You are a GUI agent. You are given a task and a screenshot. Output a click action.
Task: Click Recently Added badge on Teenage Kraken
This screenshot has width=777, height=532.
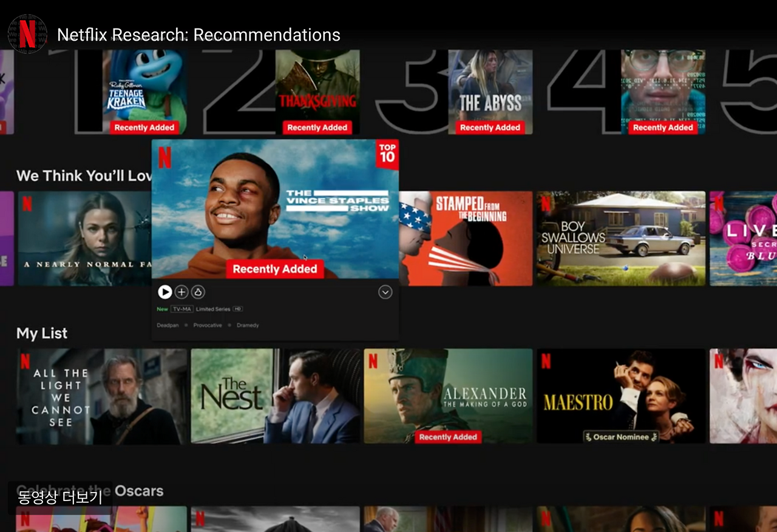click(x=144, y=127)
